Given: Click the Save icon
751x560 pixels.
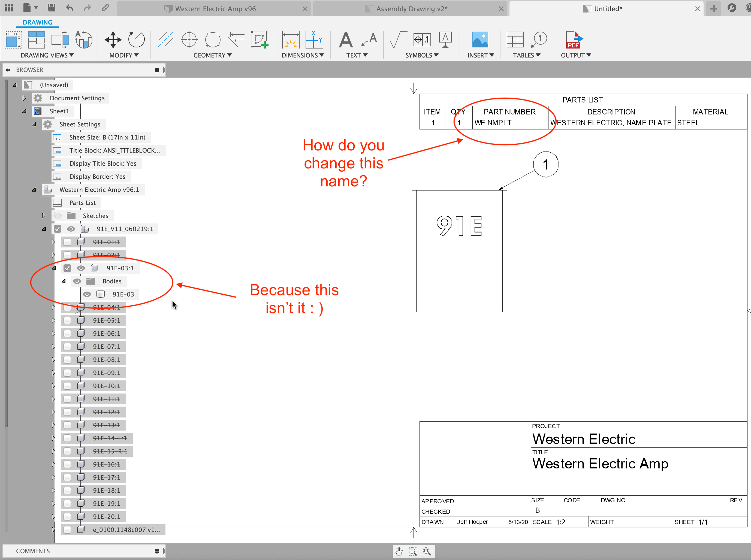Looking at the screenshot, I should coord(52,7).
